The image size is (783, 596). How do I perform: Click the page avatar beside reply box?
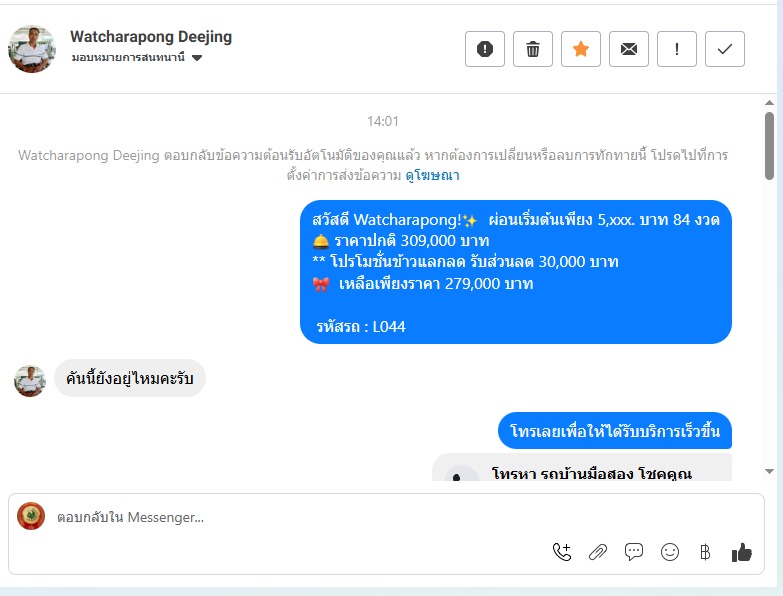pos(31,516)
